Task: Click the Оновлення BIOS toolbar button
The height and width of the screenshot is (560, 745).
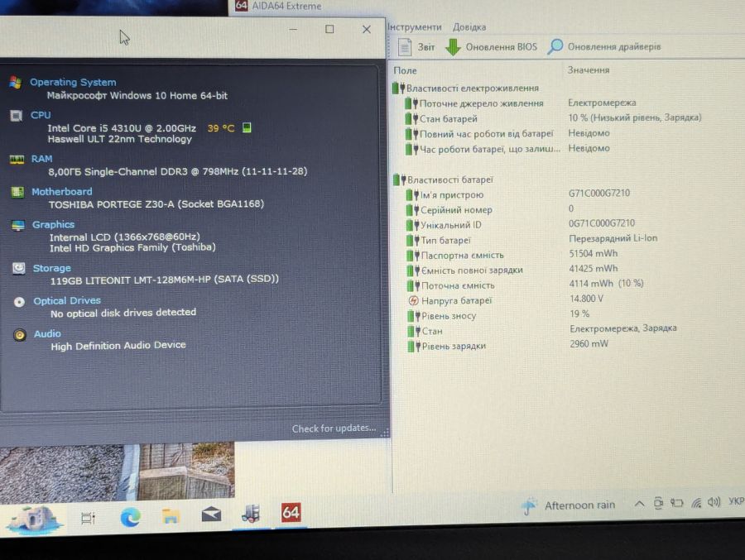Action: click(x=491, y=46)
